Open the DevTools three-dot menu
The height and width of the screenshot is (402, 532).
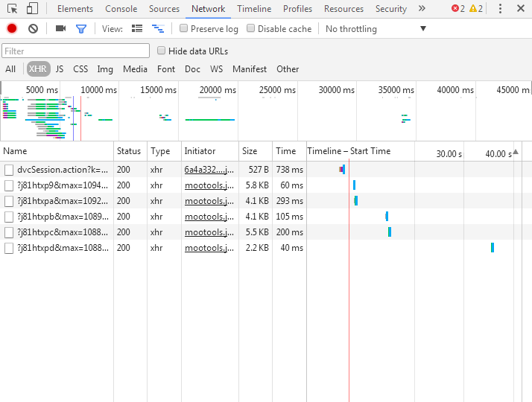pos(500,9)
